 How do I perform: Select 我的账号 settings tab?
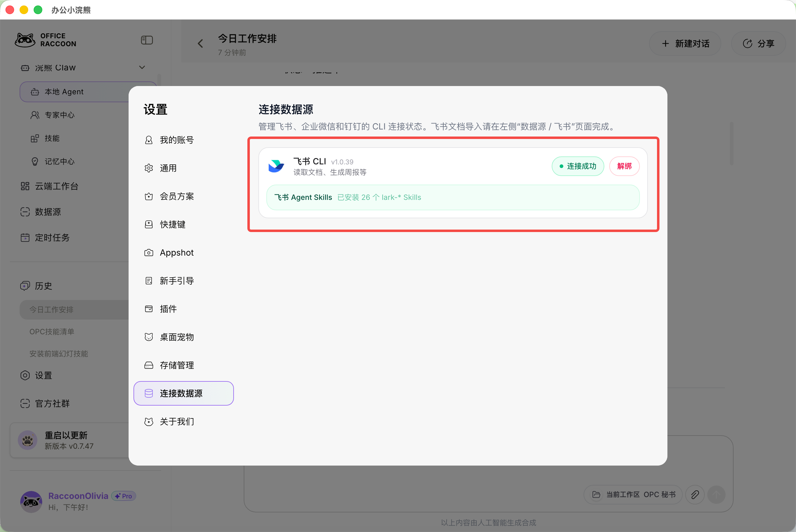click(x=184, y=140)
